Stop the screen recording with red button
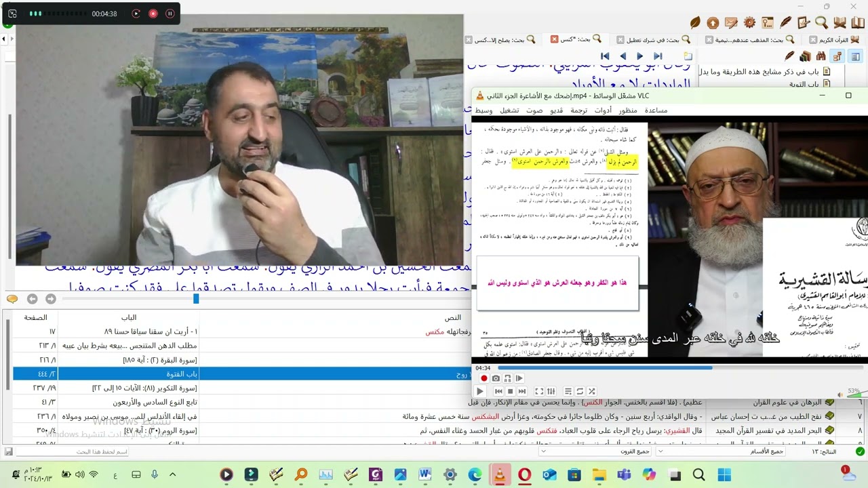Viewport: 868px width, 488px height. [x=153, y=14]
